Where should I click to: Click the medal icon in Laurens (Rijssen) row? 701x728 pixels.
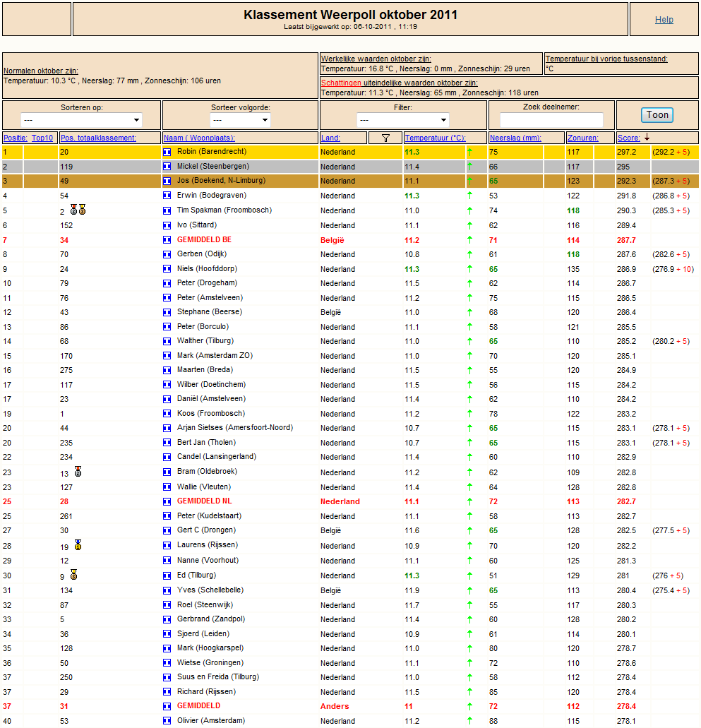coord(78,544)
